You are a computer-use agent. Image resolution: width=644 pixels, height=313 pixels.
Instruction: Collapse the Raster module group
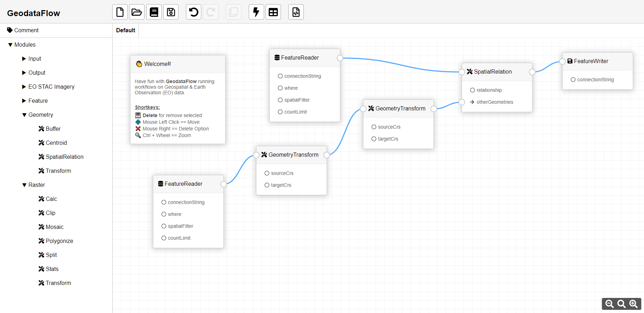coord(24,185)
